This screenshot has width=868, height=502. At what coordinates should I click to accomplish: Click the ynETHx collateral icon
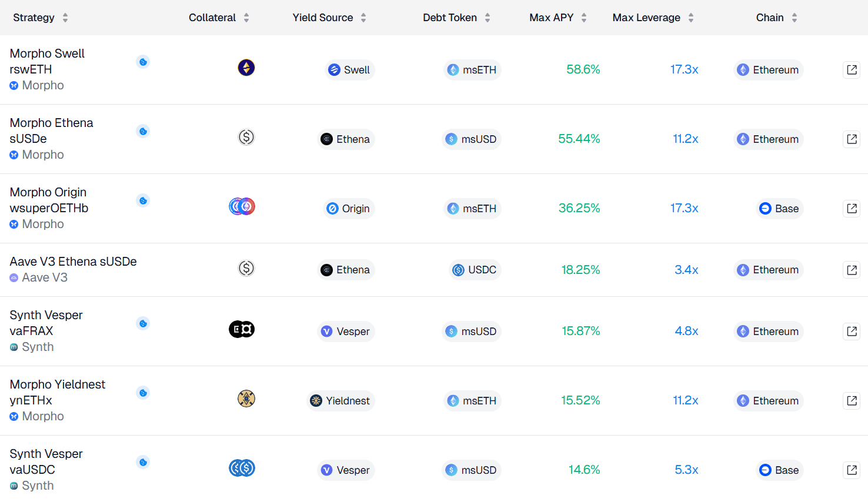click(x=246, y=399)
